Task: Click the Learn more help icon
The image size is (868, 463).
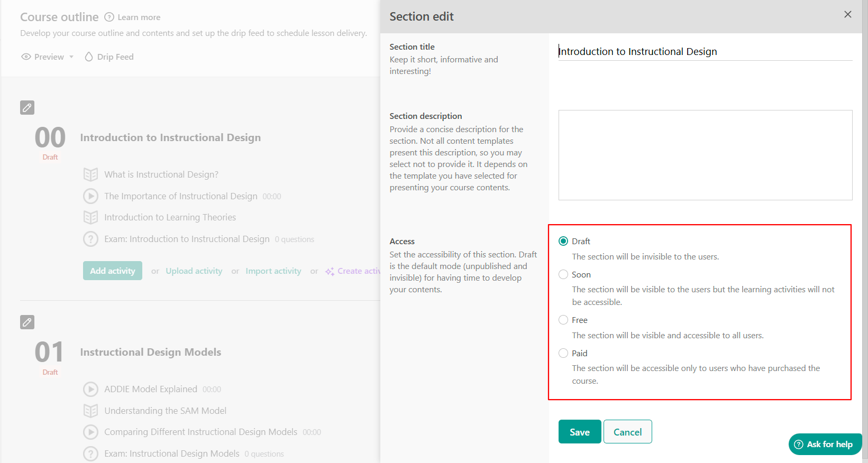Action: click(x=109, y=17)
